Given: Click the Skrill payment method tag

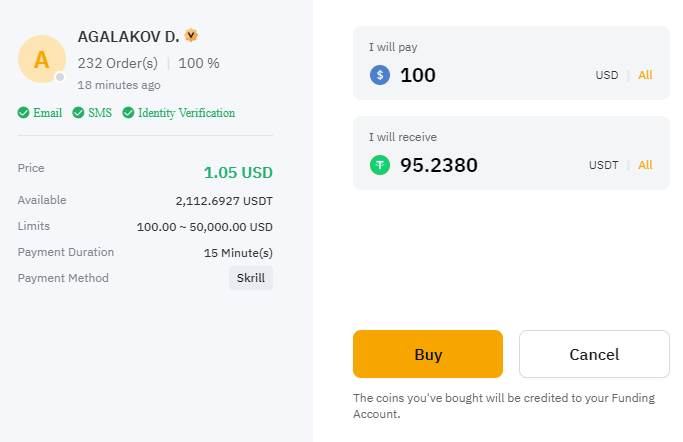Looking at the screenshot, I should pos(251,278).
